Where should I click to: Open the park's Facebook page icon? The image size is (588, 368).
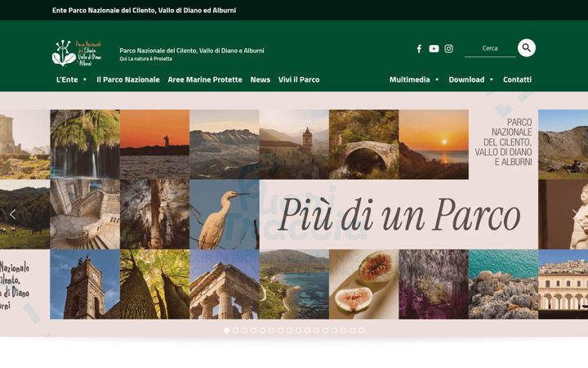(419, 48)
